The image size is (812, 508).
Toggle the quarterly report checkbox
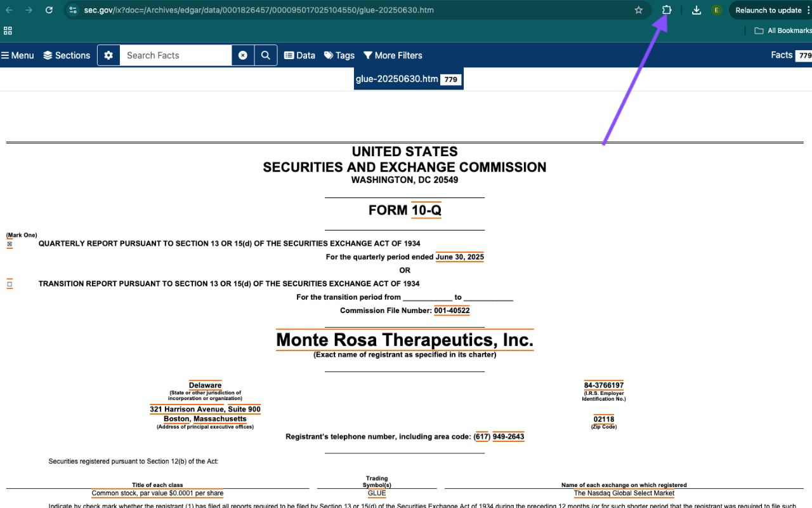(10, 244)
